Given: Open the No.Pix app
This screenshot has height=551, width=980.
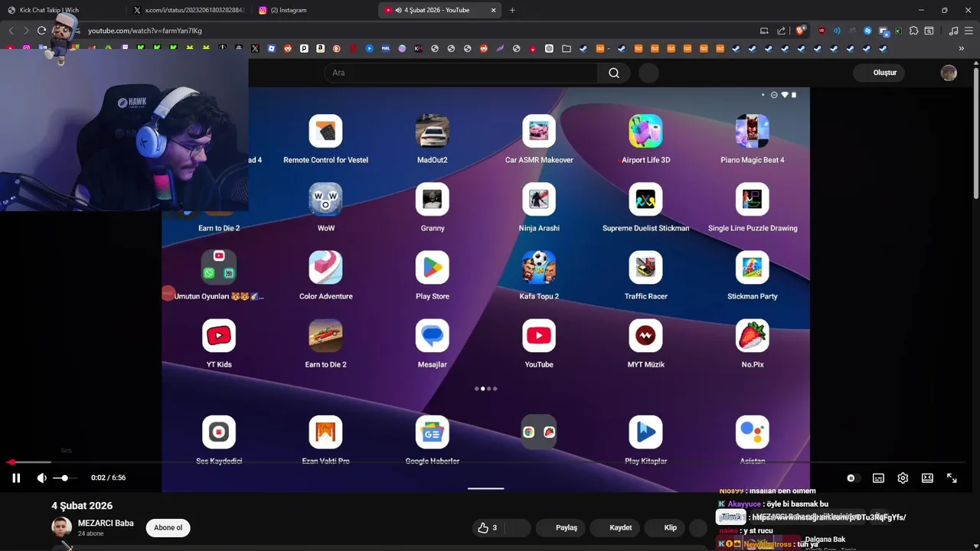Looking at the screenshot, I should pyautogui.click(x=753, y=336).
